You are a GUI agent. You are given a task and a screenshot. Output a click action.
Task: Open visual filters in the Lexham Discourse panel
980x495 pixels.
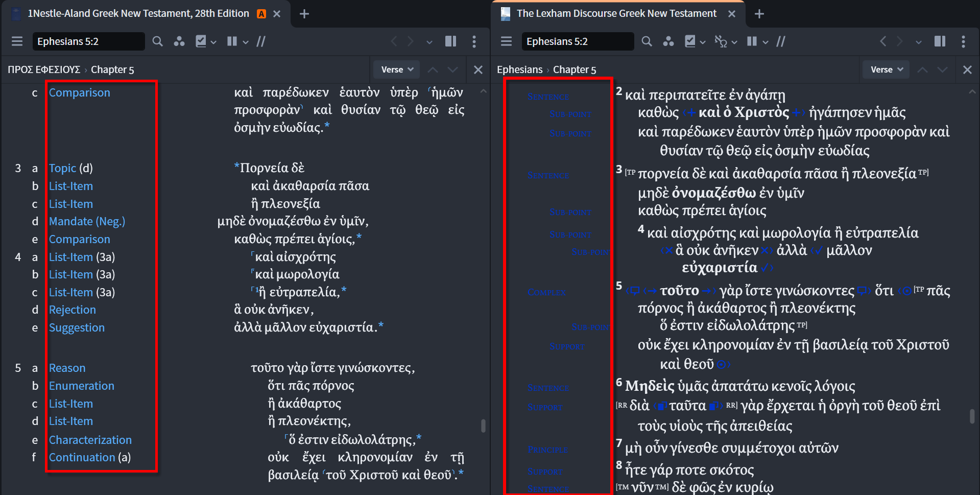(668, 41)
